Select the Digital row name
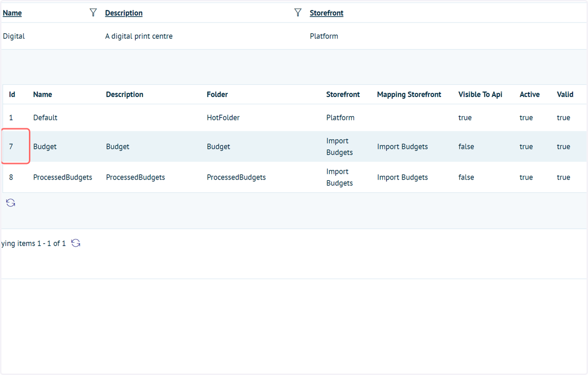The width and height of the screenshot is (588, 375). (14, 36)
